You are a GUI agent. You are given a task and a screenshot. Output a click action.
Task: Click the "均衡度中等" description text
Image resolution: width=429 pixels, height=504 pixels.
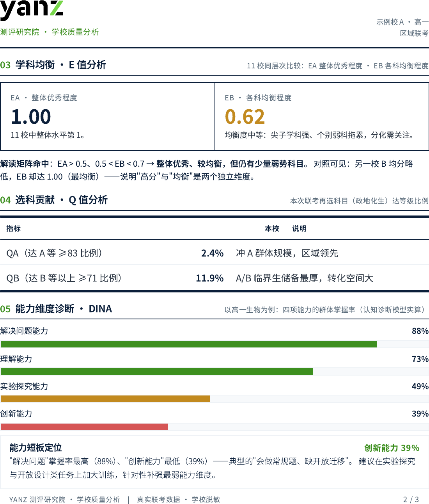[319, 135]
